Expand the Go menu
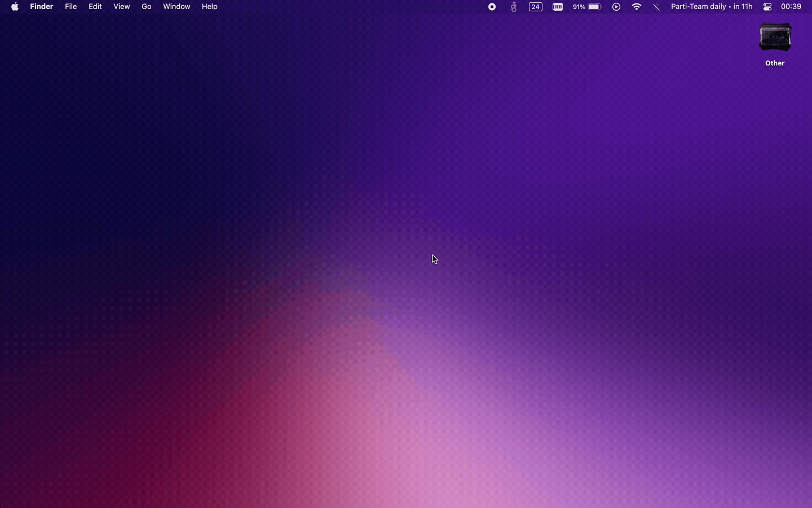The width and height of the screenshot is (812, 508). pyautogui.click(x=146, y=7)
